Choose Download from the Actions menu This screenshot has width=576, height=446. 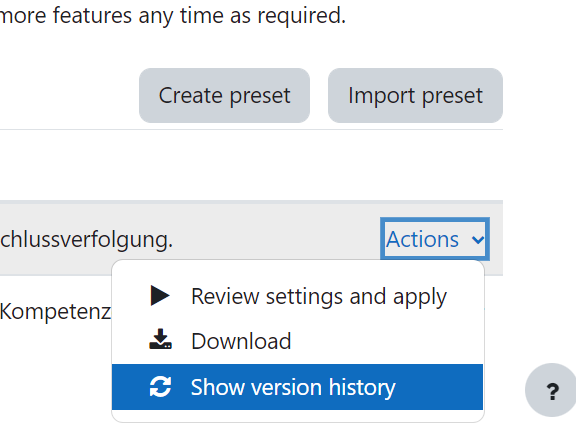point(298,341)
